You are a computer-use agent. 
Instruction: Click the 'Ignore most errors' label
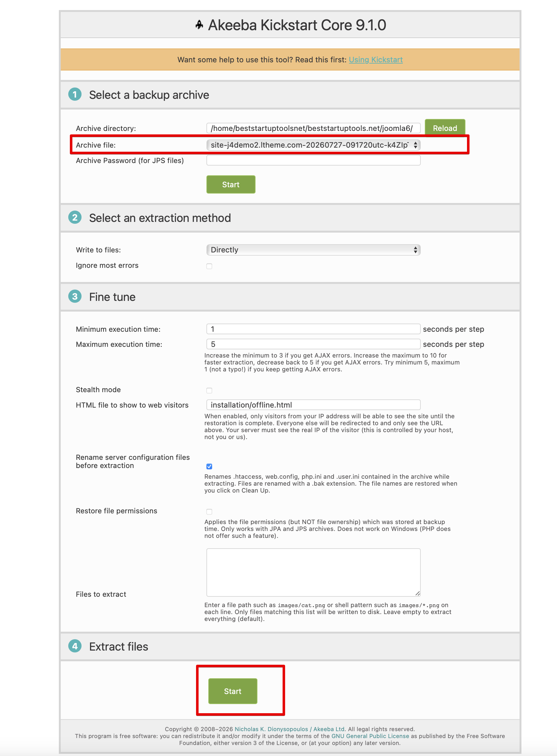click(x=107, y=265)
